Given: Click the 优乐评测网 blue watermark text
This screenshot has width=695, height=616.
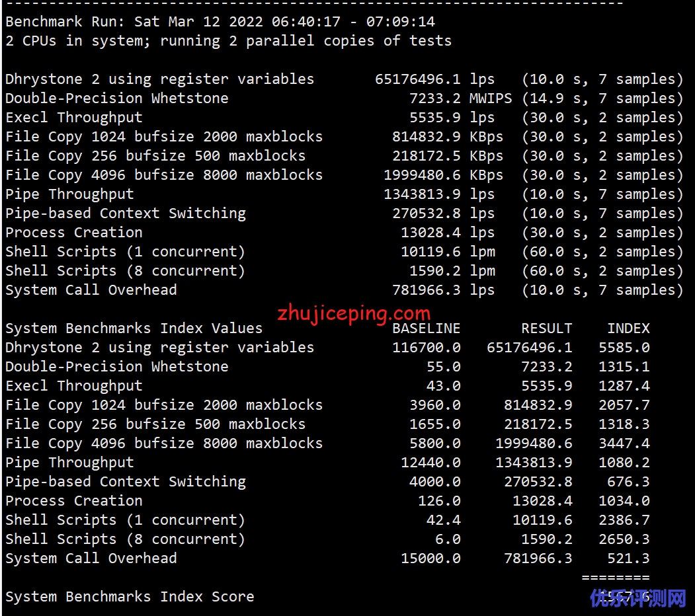Looking at the screenshot, I should 638,599.
